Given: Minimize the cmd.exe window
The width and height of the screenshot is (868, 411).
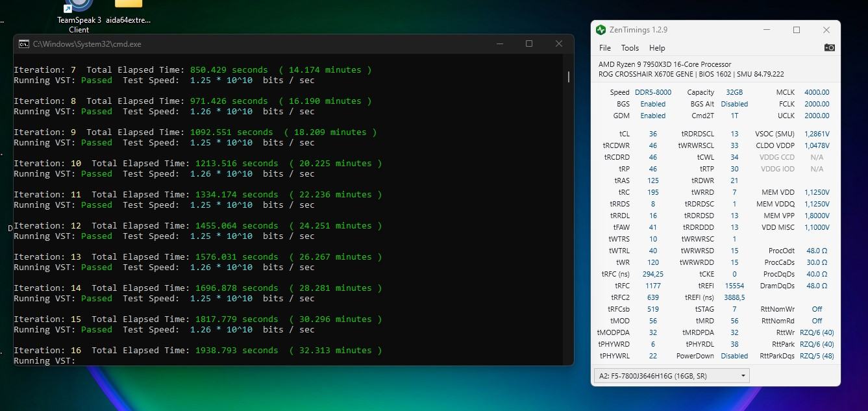Looking at the screenshot, I should pos(500,44).
